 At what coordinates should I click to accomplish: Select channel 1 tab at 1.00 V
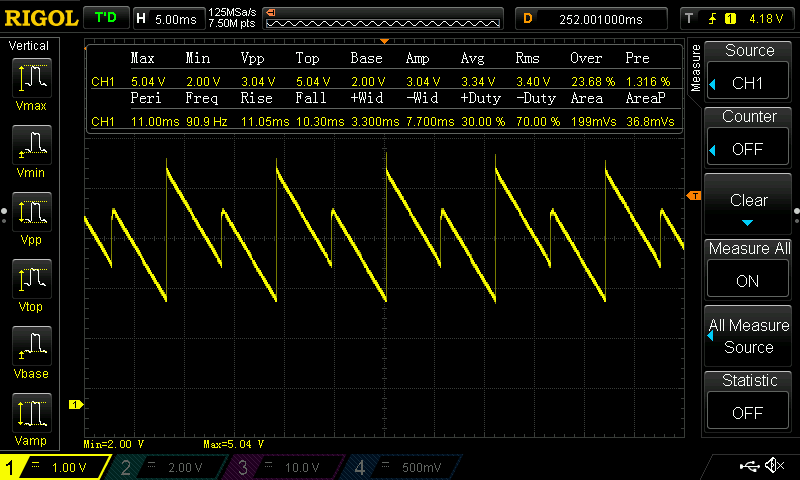coord(57,467)
